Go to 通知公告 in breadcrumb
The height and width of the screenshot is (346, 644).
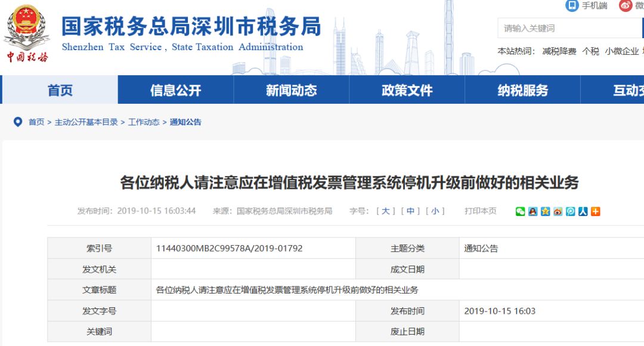185,122
